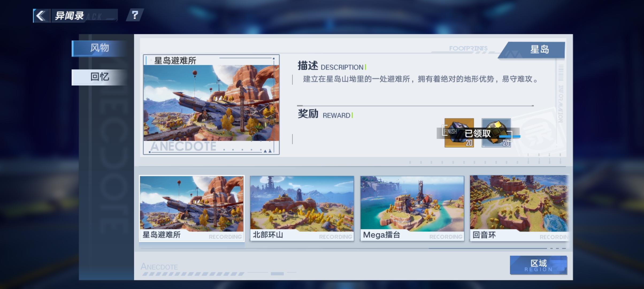Screen dimensions: 644x289
Task: Click the large 星岛避难所 preview image
Action: [x=211, y=103]
